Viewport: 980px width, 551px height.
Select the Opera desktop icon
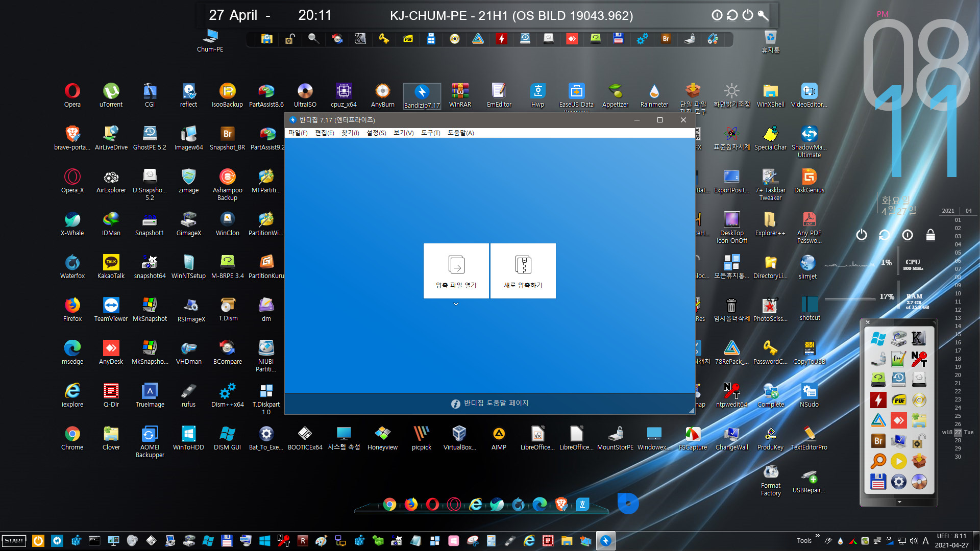point(72,95)
